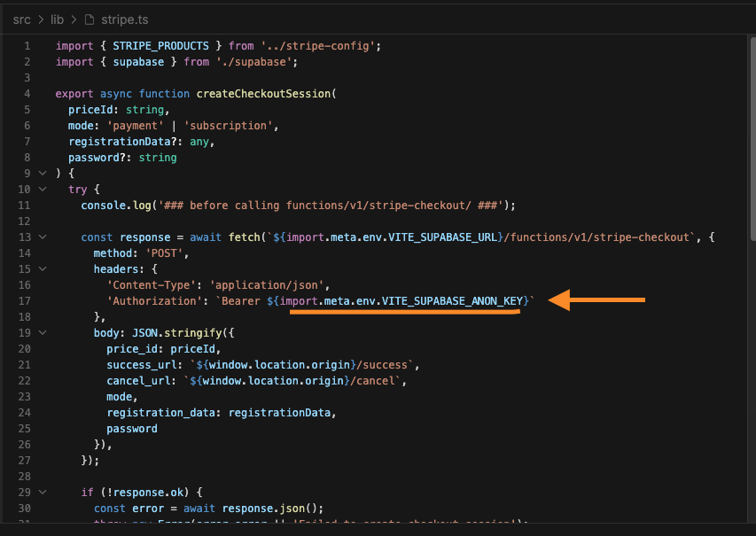Click the src breadcrumb segment
The height and width of the screenshot is (536, 756).
[21, 19]
